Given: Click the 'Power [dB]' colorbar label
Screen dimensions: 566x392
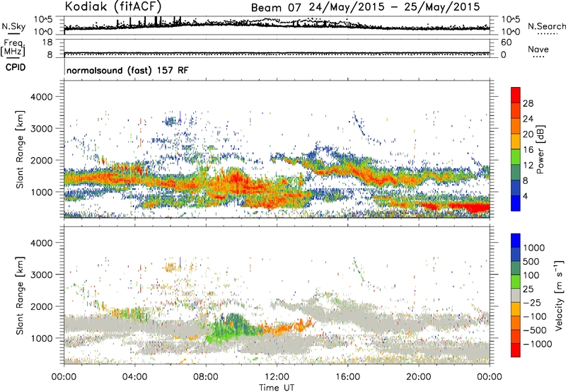Looking at the screenshot, I should (541, 149).
